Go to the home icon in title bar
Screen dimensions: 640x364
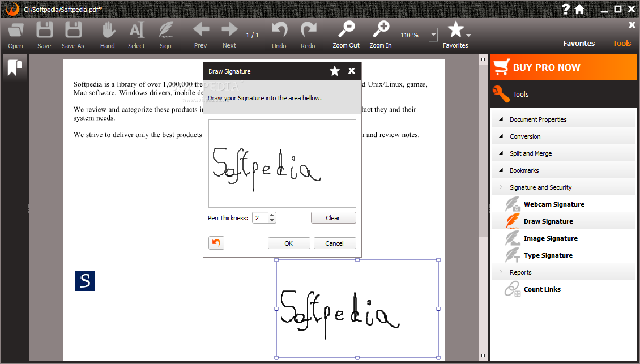coord(579,9)
